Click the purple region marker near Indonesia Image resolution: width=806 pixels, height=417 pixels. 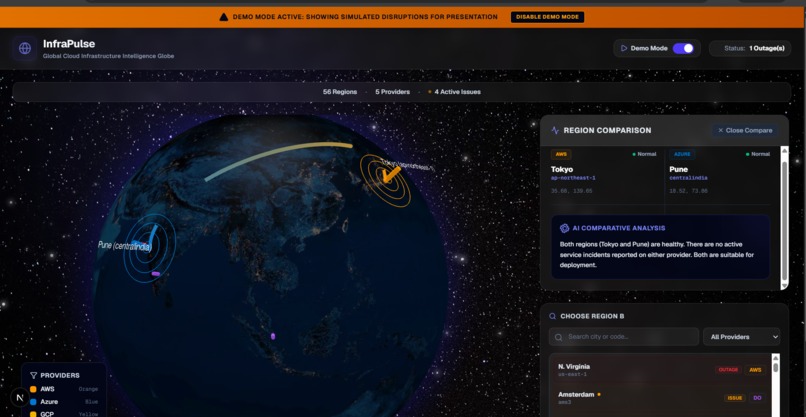(273, 336)
